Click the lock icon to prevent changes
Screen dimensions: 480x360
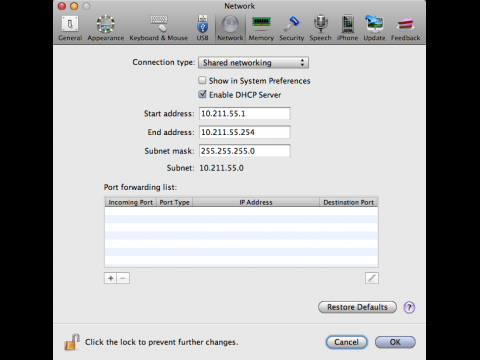click(72, 342)
